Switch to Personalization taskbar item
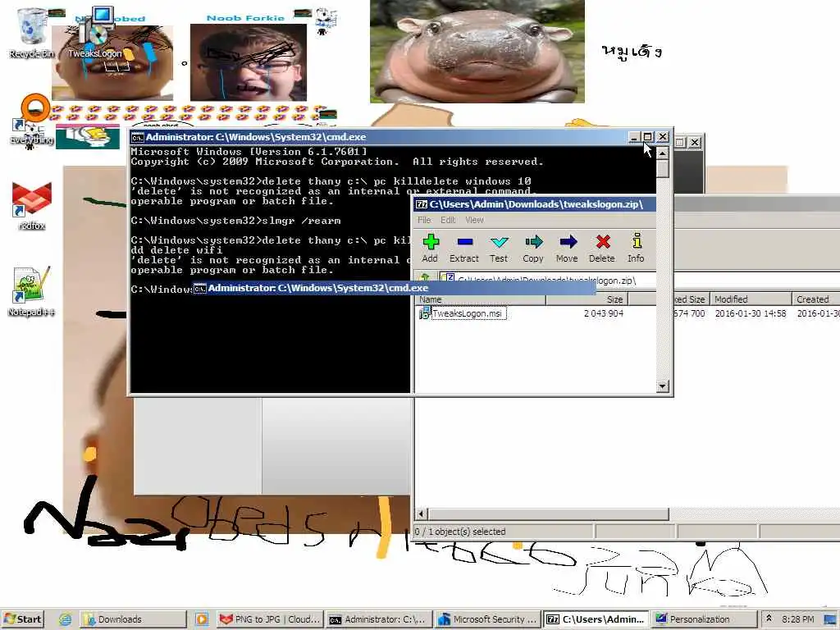Screen dimensions: 840x630 click(704, 619)
